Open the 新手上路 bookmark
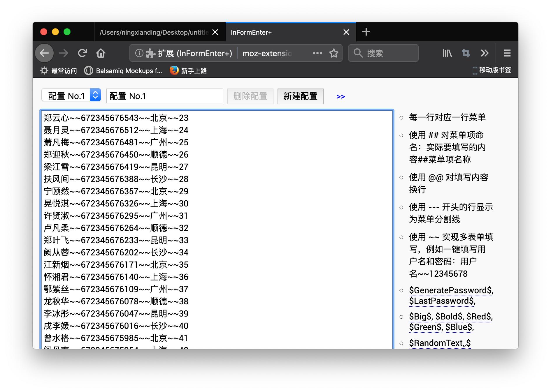The image size is (551, 392). [188, 70]
